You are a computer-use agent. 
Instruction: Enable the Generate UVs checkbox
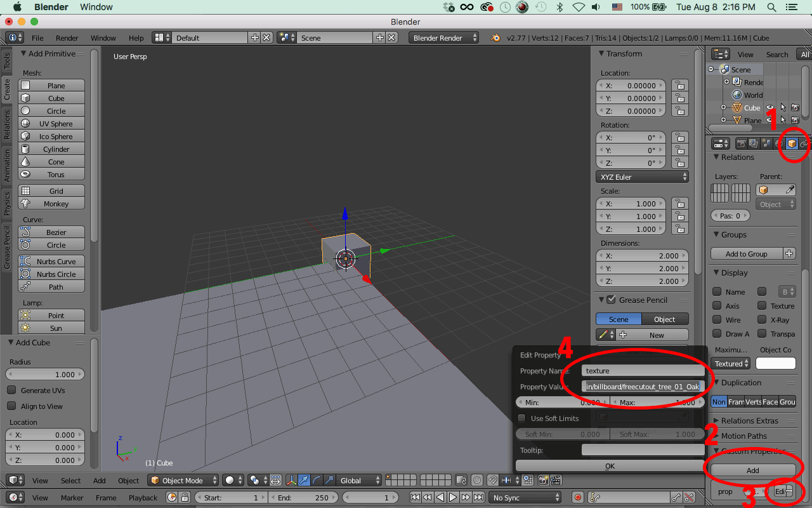[11, 390]
